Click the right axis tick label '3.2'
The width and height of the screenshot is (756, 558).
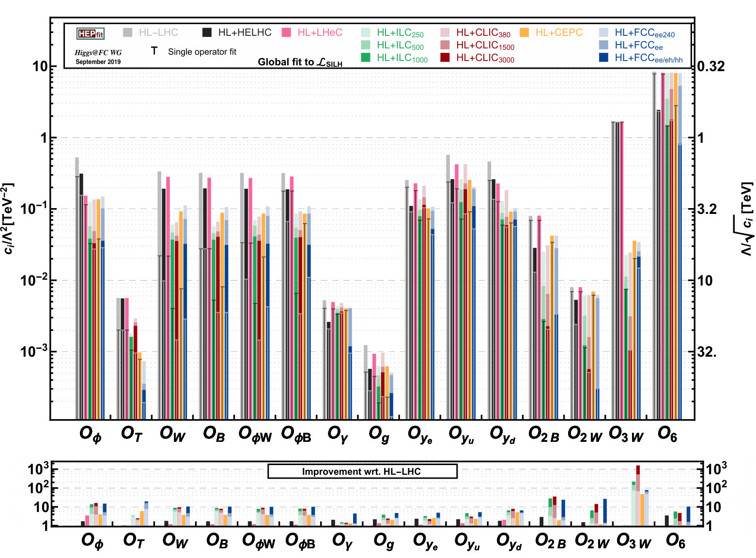coord(707,209)
